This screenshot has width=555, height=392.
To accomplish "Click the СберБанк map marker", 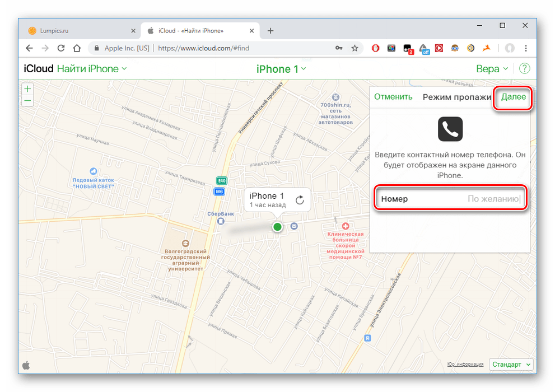I will [221, 221].
